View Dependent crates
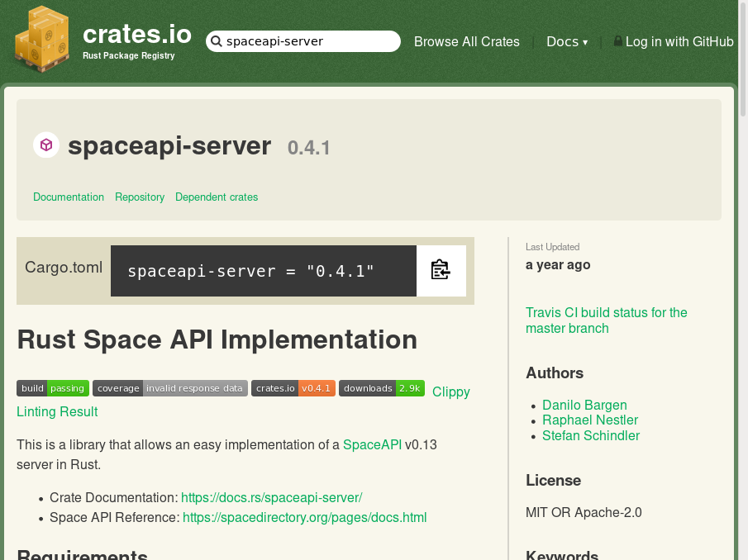This screenshot has height=560, width=748. 217,197
